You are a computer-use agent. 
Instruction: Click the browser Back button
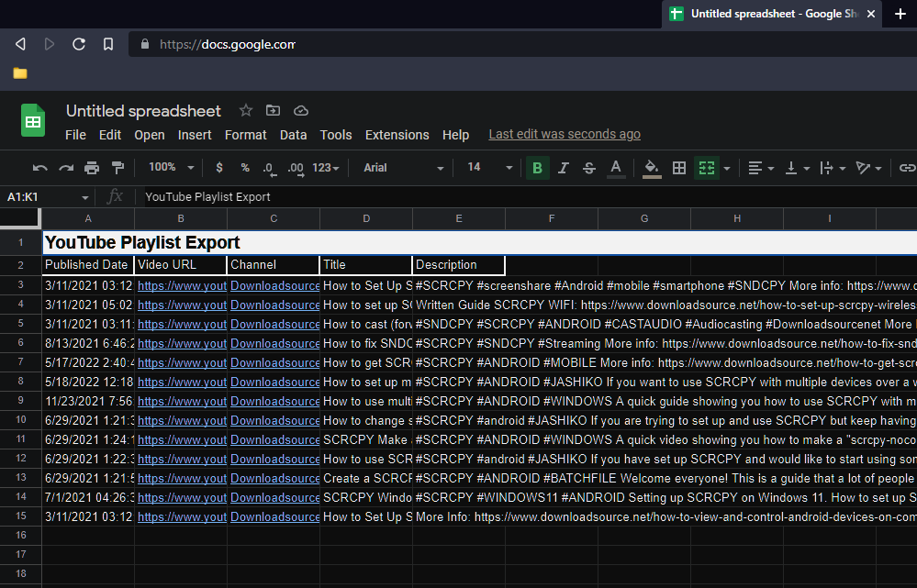pos(20,44)
